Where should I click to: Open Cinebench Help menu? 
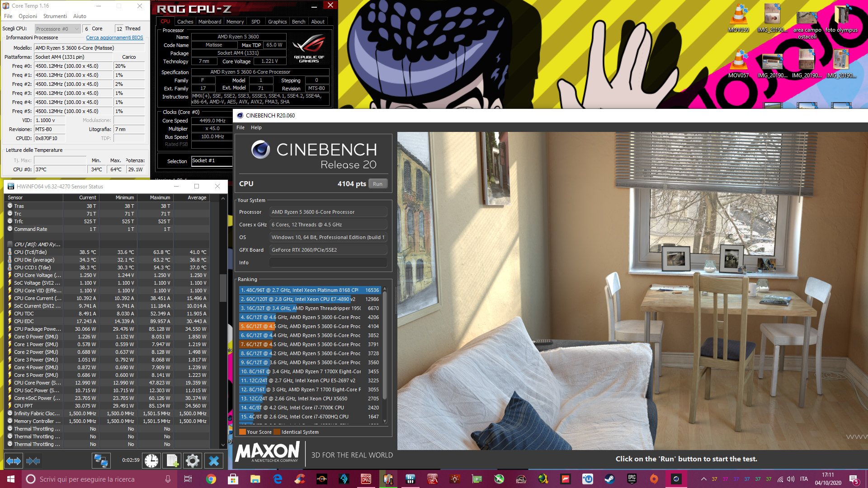(x=256, y=127)
